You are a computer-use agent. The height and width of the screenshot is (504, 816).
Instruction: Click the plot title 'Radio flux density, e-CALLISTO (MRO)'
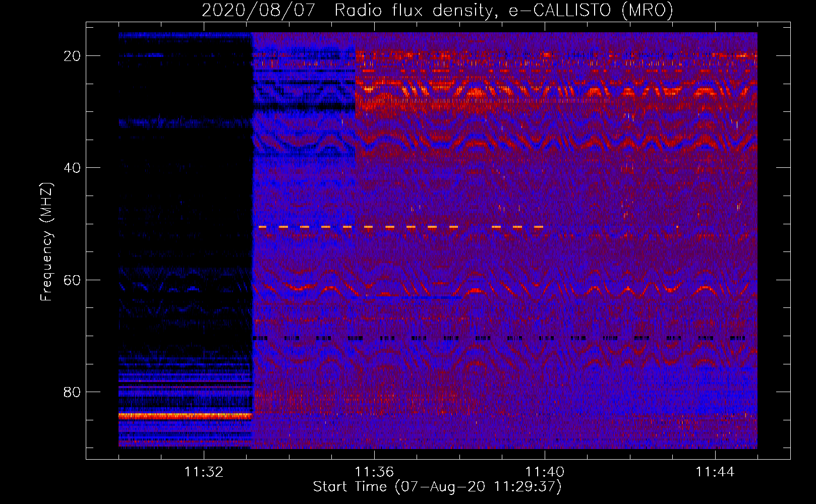[x=504, y=10]
